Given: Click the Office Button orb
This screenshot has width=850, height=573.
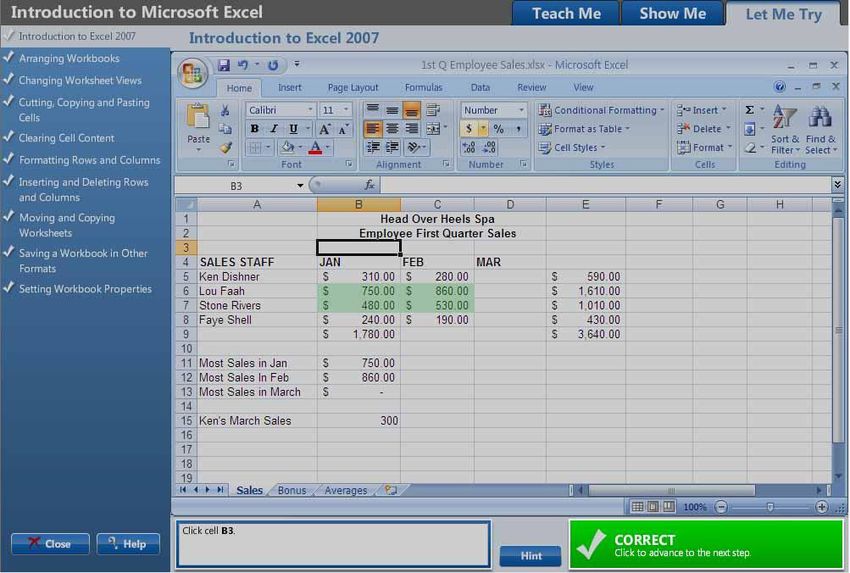Looking at the screenshot, I should tap(192, 73).
